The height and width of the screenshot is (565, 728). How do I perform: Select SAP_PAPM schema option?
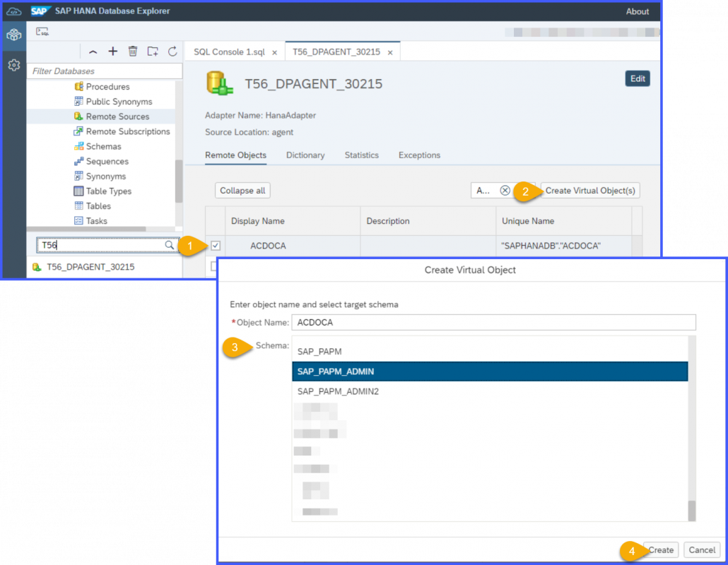(x=490, y=352)
